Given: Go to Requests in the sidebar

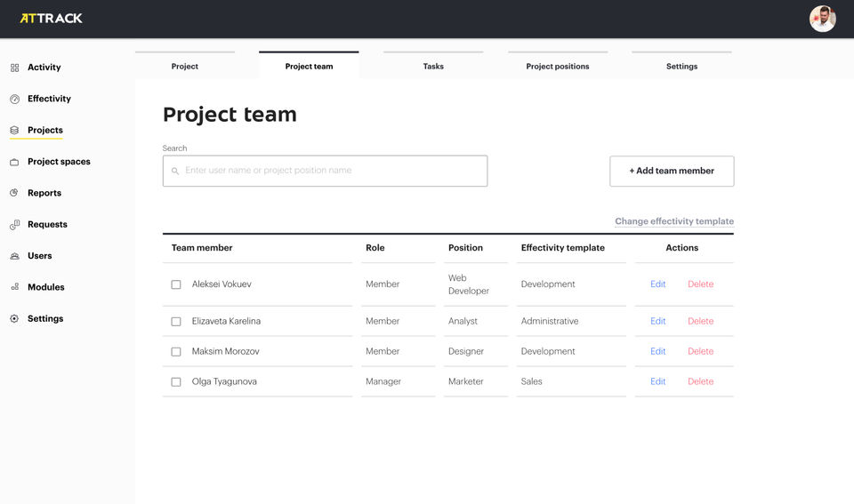Looking at the screenshot, I should click(x=47, y=224).
